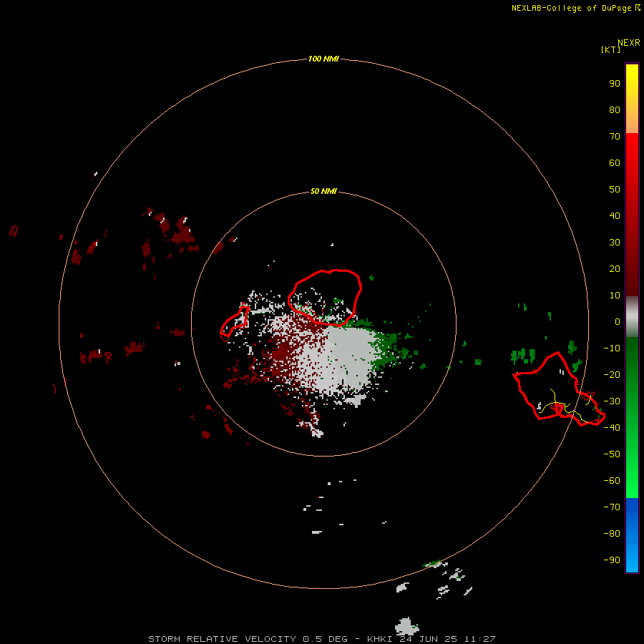Click the 0 value on velocity scale

[618, 321]
